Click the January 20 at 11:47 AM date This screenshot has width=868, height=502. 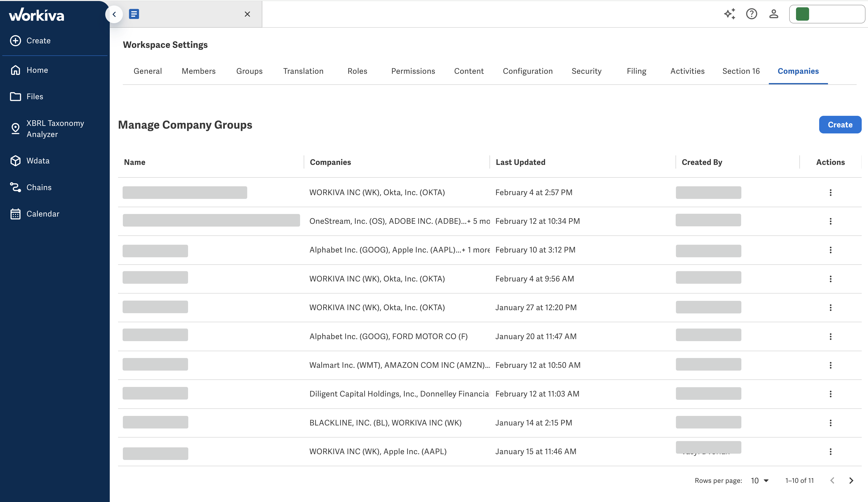[536, 336]
